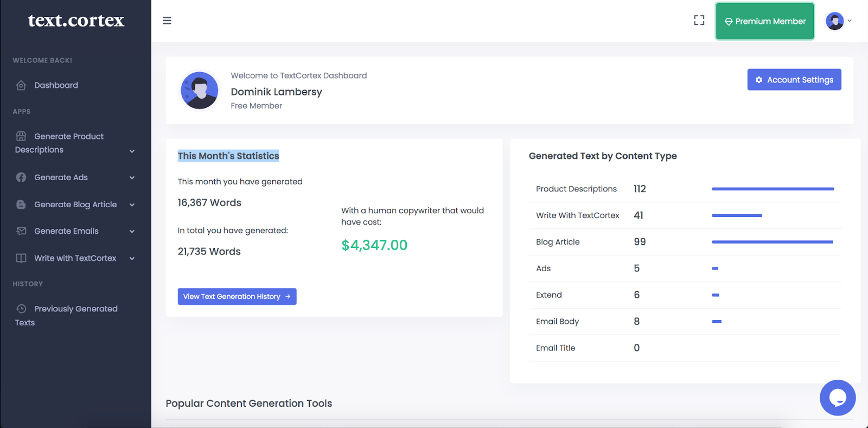Open the user avatar dropdown
This screenshot has width=868, height=428.
pyautogui.click(x=838, y=21)
